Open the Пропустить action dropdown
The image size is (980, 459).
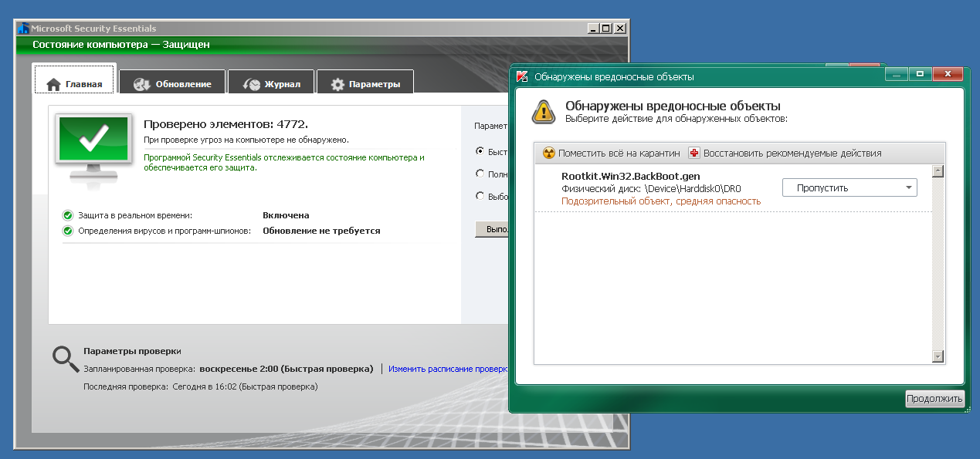849,187
